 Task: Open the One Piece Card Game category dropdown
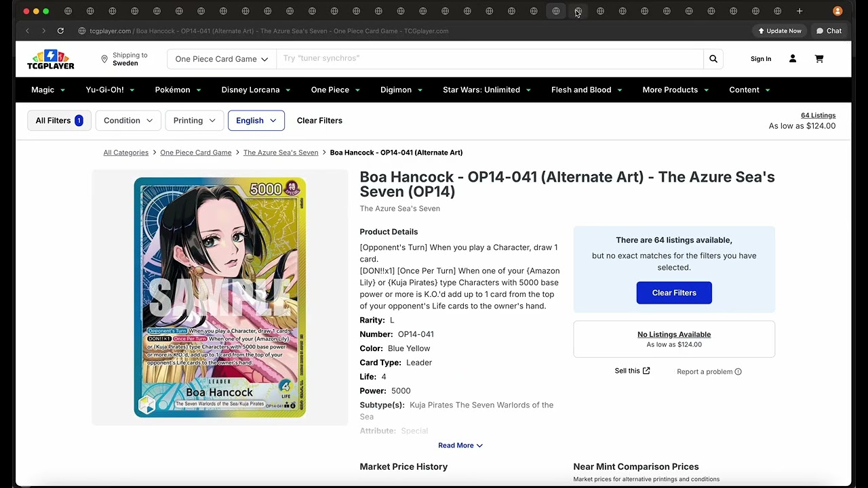click(x=222, y=59)
